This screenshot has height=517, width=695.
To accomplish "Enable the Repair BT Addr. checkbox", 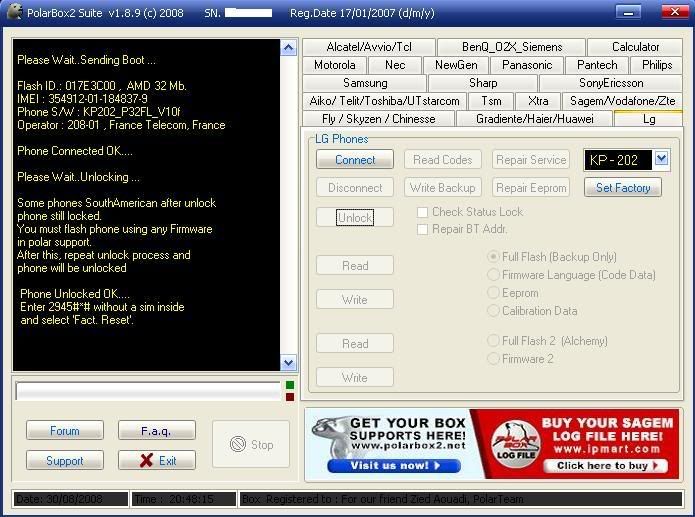I will pyautogui.click(x=422, y=229).
